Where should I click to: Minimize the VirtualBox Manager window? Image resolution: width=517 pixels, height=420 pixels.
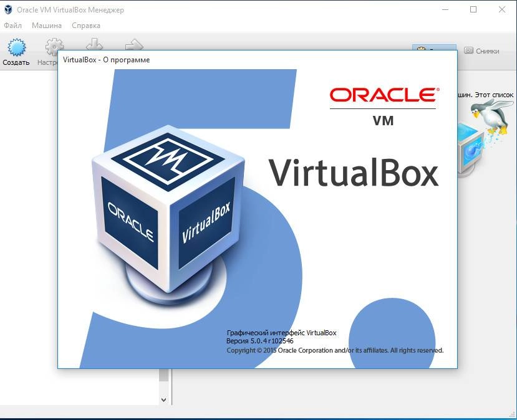[445, 9]
